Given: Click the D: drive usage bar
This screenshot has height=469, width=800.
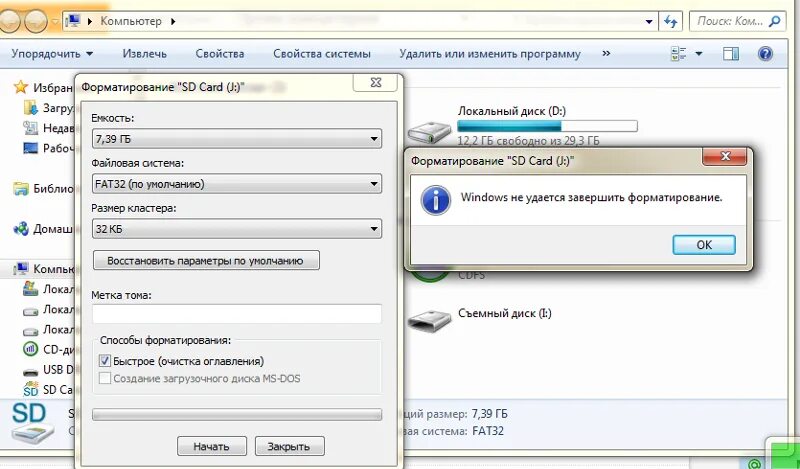Looking at the screenshot, I should tap(547, 126).
